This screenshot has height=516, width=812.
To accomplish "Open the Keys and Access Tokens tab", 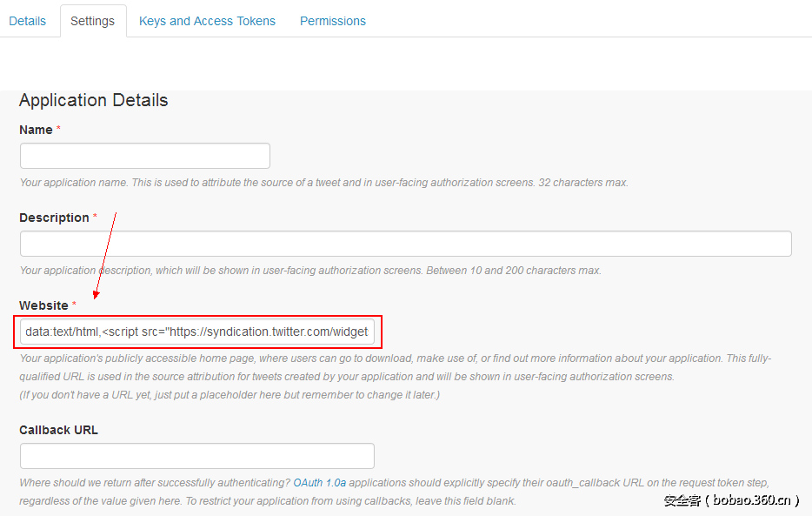I will tap(207, 21).
